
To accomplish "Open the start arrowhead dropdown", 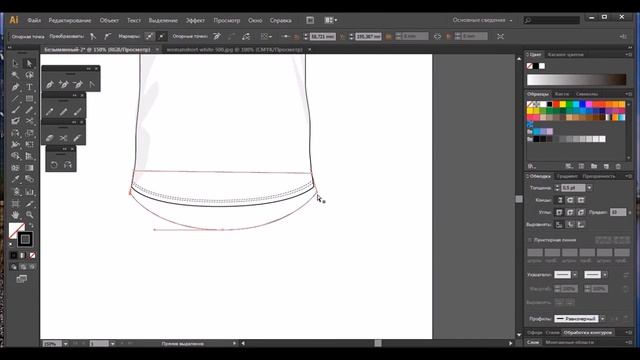I will click(575, 275).
